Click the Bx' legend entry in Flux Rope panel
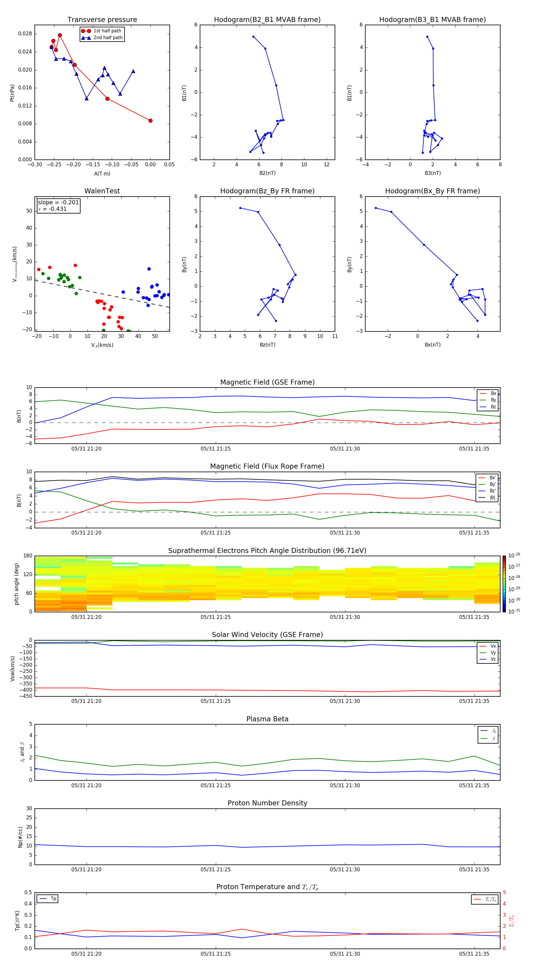Image resolution: width=535 pixels, height=980 pixels. (x=487, y=478)
